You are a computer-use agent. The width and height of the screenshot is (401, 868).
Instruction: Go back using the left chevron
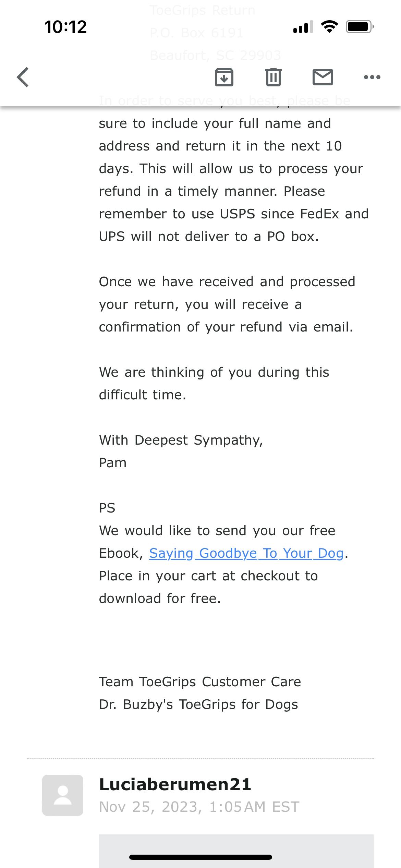(x=23, y=77)
